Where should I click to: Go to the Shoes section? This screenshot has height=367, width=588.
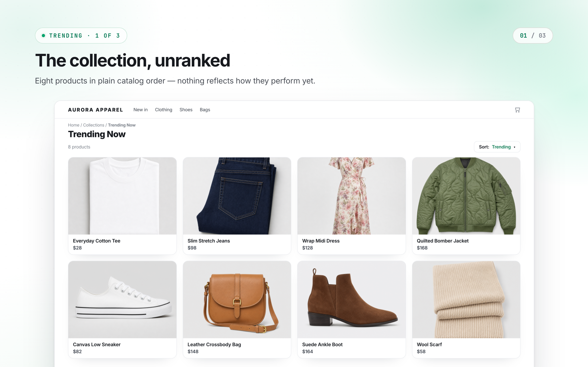(186, 110)
